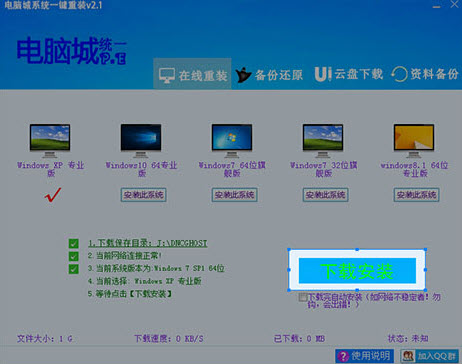Click 安装此系统 under windows8.1 64位
Image resolution: width=462 pixels, height=364 pixels.
416,195
